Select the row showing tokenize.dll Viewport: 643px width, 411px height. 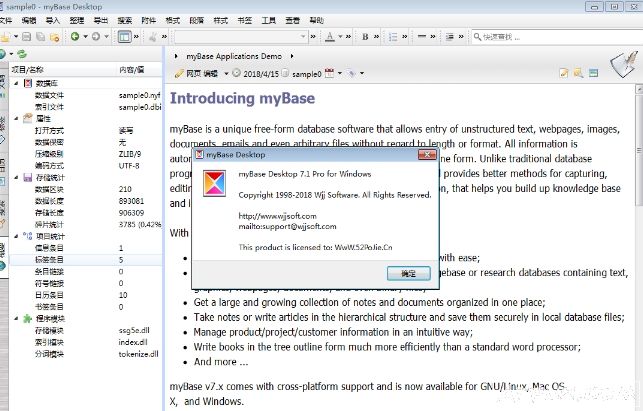[86, 354]
